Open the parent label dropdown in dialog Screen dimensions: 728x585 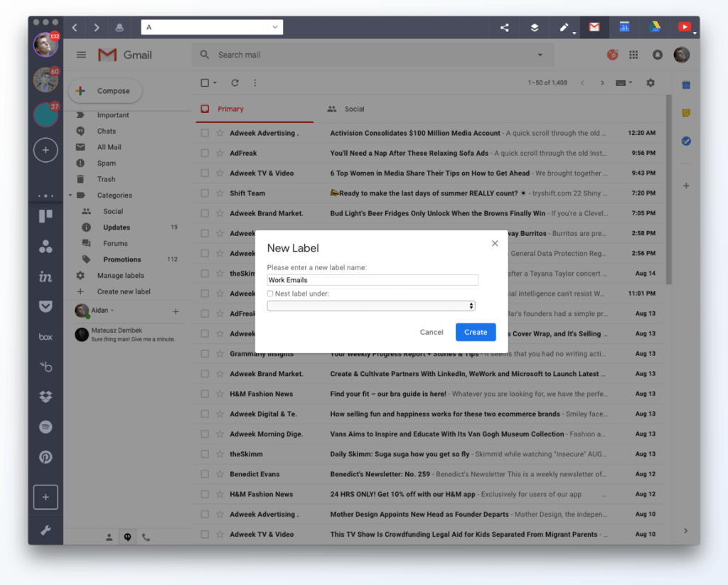pyautogui.click(x=371, y=306)
